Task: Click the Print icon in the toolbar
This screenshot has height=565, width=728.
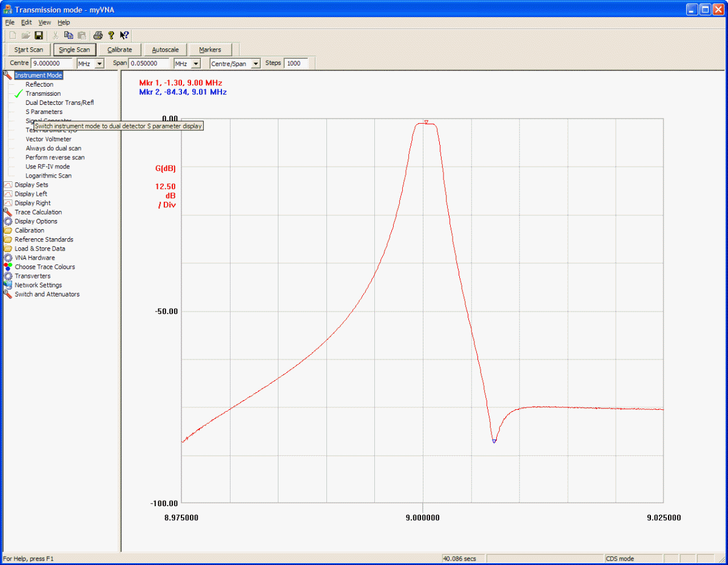Action: click(x=98, y=35)
